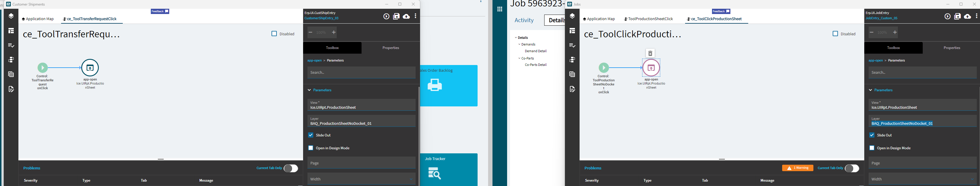This screenshot has width=980, height=186.
Task: Collapse the Details tree node
Action: (x=516, y=38)
